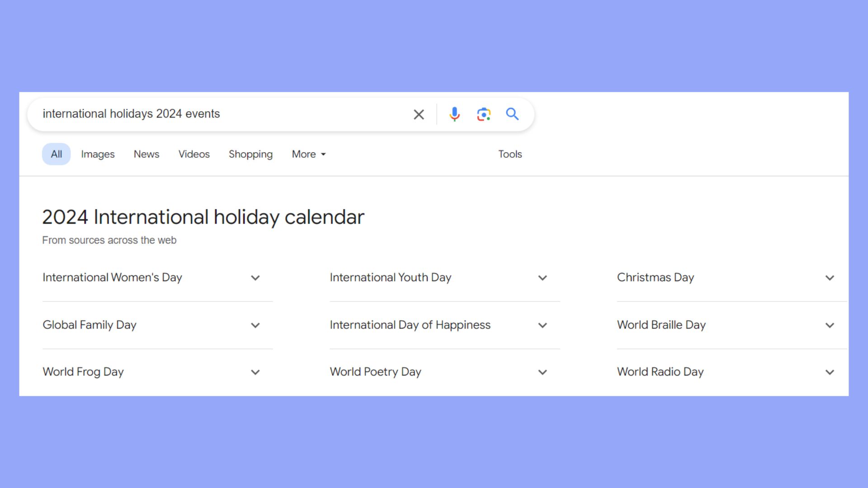
Task: Expand the International Women's Day entry
Action: tap(255, 278)
